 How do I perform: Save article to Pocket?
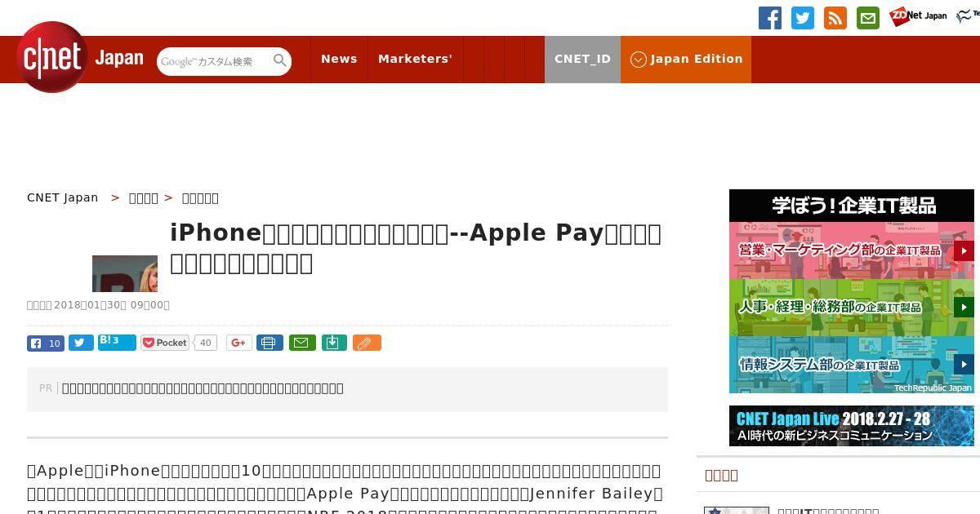165,343
